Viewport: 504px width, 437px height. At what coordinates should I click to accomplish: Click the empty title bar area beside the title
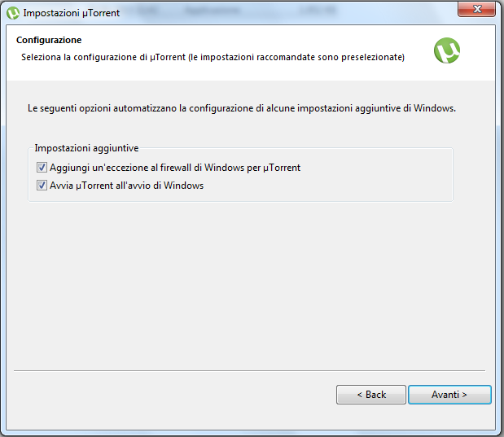[x=289, y=13]
